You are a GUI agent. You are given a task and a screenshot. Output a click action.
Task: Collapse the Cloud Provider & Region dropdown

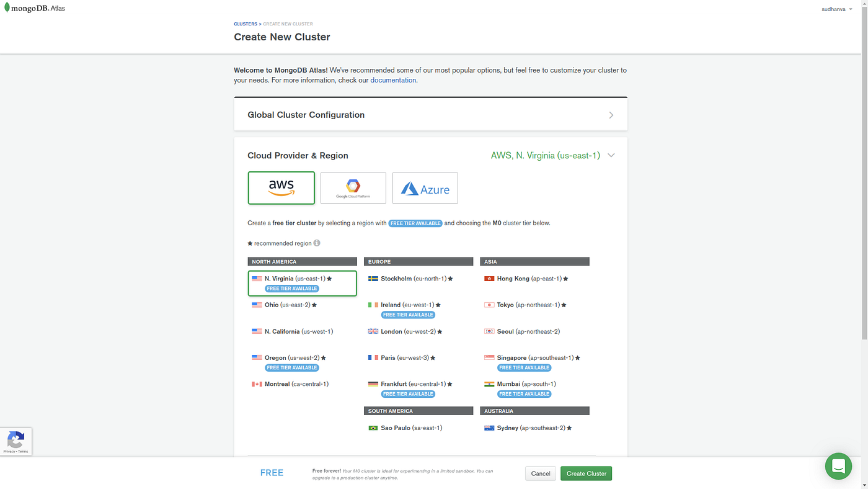coord(611,155)
